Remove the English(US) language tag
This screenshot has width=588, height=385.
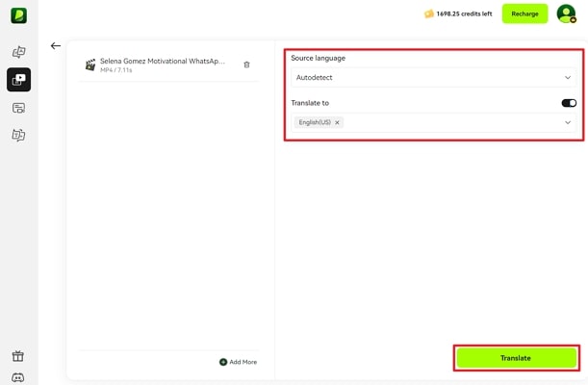(337, 122)
